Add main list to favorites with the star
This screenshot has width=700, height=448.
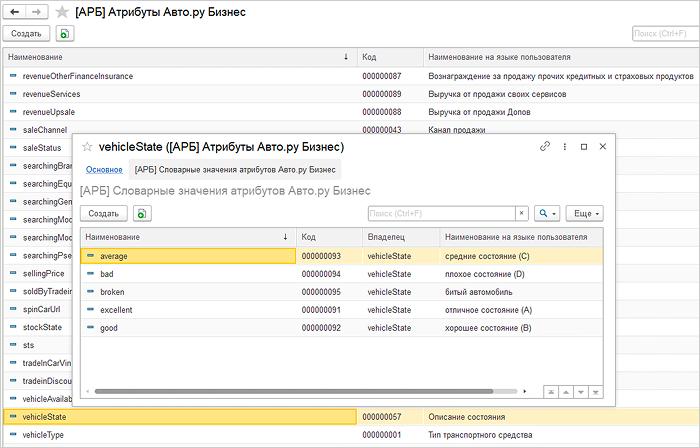(62, 12)
